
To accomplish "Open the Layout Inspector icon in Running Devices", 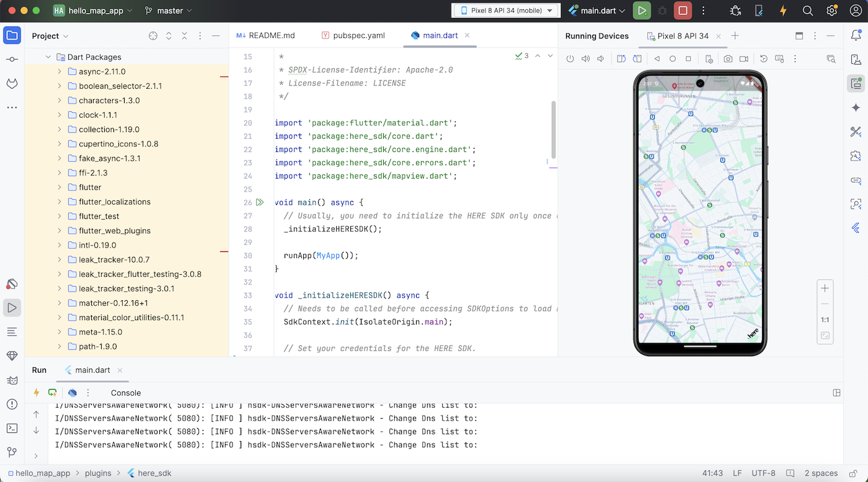I will point(831,59).
